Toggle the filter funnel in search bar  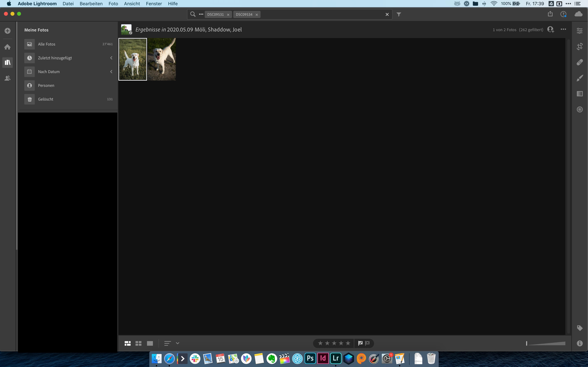coord(399,14)
